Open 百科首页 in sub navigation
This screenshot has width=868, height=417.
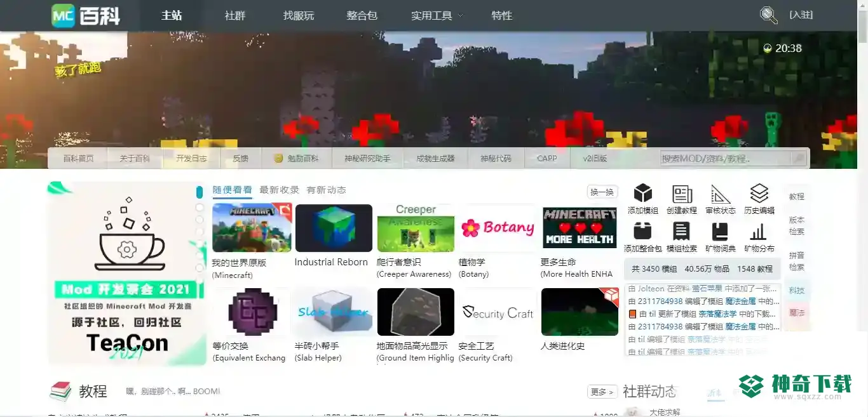tap(78, 159)
